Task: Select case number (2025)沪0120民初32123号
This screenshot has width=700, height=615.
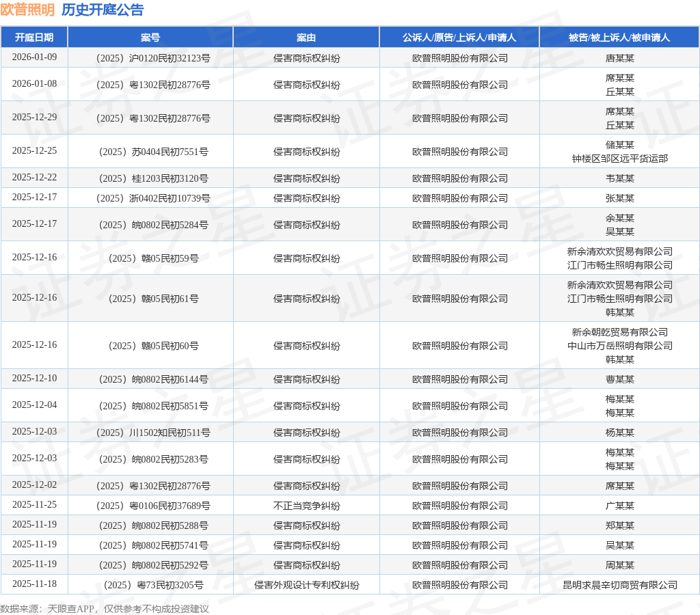Action: (153, 58)
